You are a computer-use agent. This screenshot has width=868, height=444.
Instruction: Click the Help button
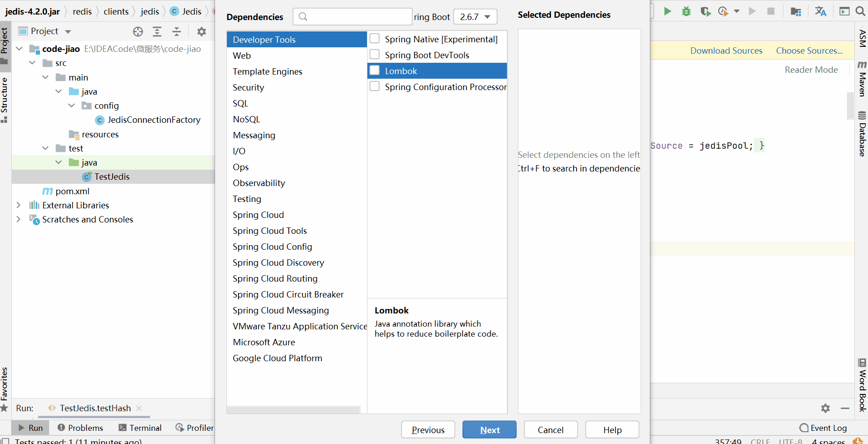[612, 429]
